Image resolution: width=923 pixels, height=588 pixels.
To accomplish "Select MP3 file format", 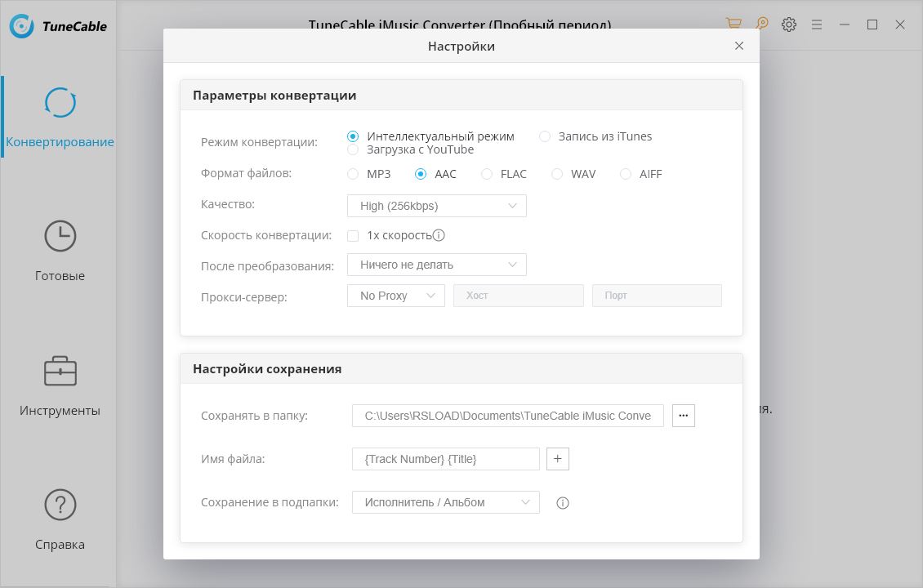I will 353,174.
